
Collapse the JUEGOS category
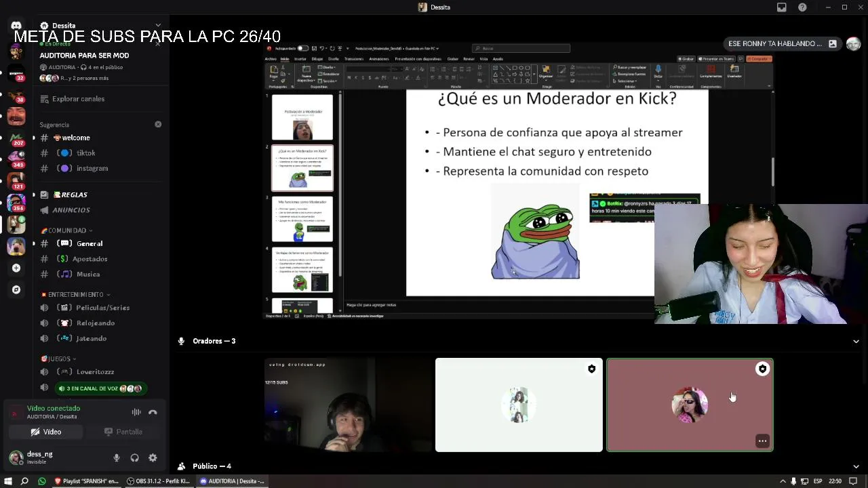(59, 359)
